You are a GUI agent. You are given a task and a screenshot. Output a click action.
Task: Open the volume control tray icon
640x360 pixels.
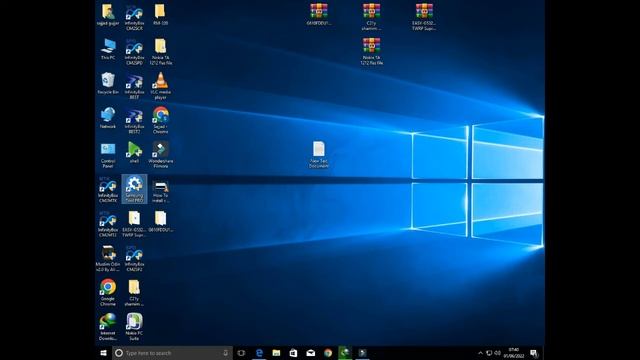point(498,353)
